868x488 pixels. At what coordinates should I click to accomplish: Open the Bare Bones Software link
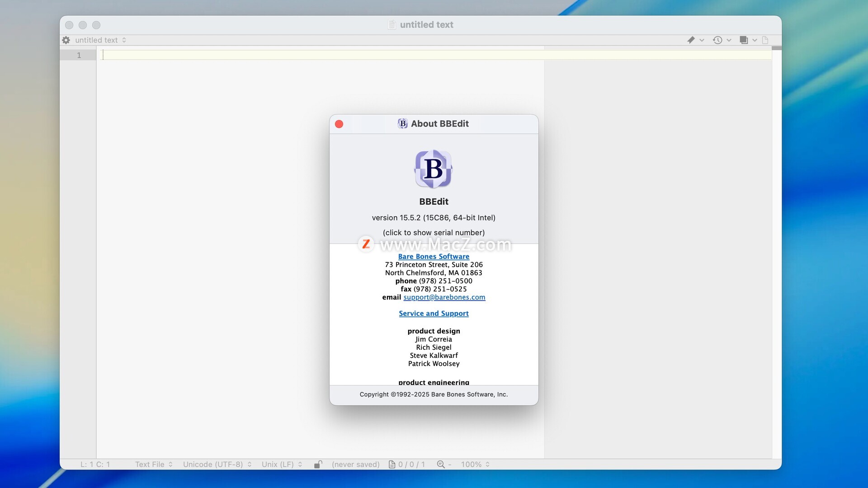pos(434,256)
